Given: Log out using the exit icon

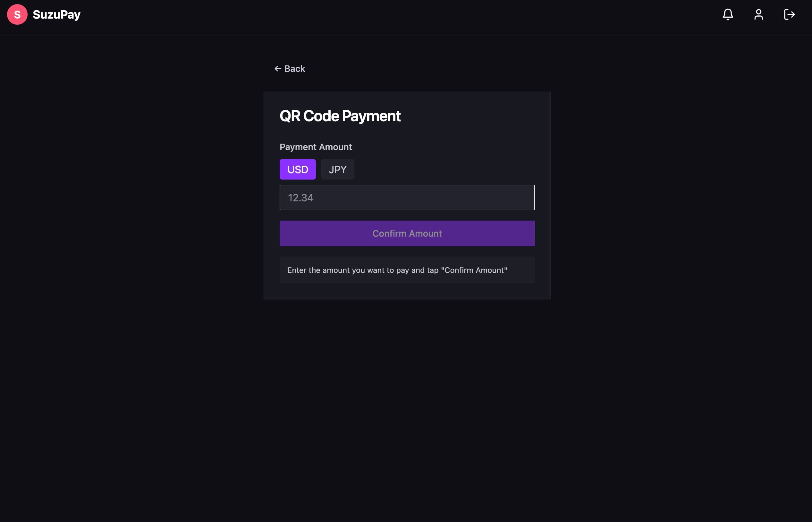Looking at the screenshot, I should coord(789,14).
